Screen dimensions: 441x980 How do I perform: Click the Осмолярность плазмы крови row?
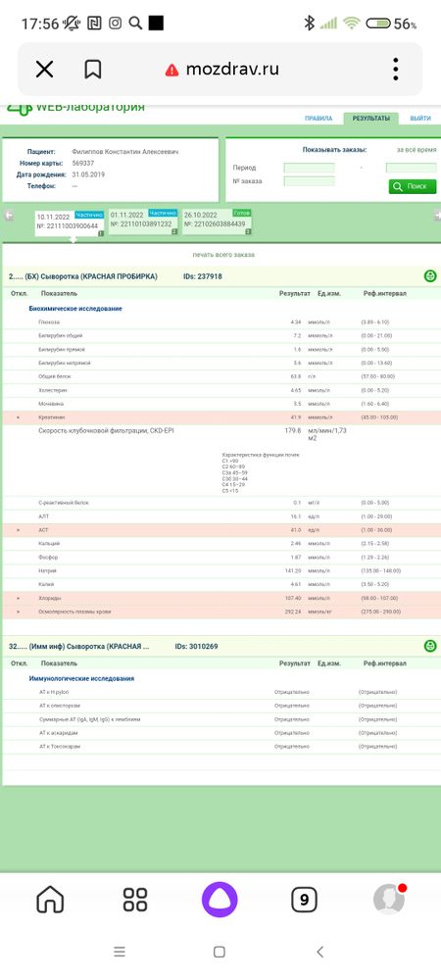(x=220, y=612)
